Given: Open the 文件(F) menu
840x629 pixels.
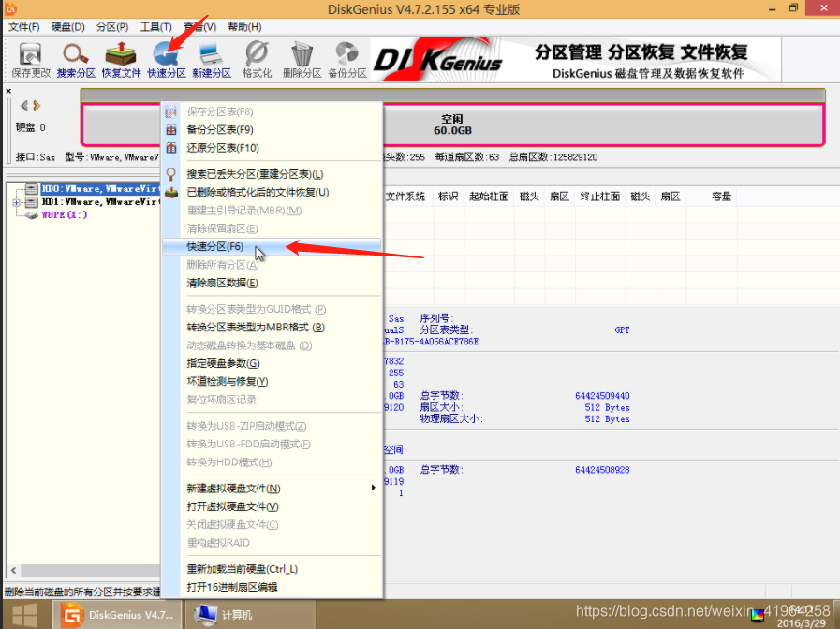Looking at the screenshot, I should (23, 27).
